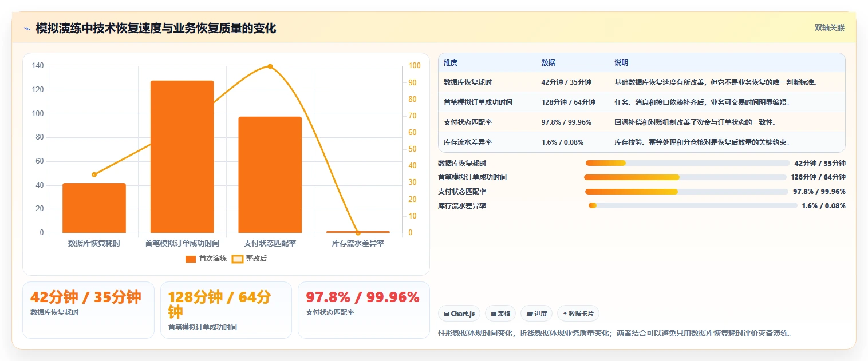Click description starting 库存校验、幂等处理
This screenshot has width=868, height=361.
pos(702,142)
